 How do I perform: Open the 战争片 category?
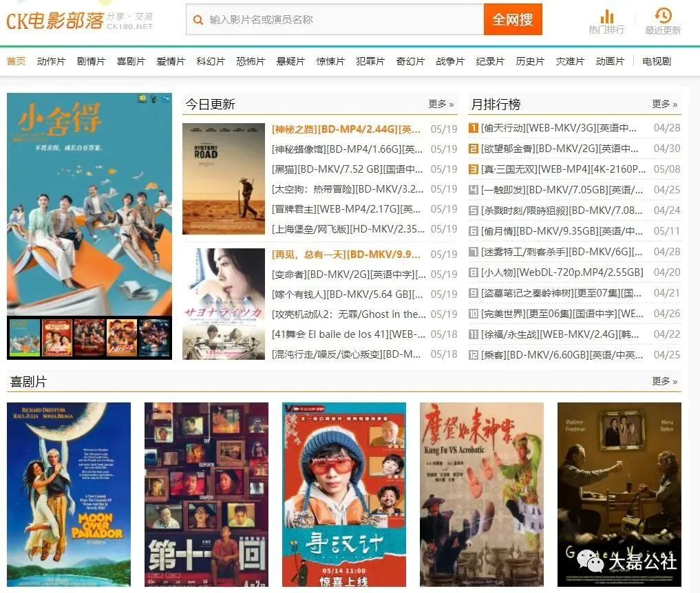[x=450, y=61]
